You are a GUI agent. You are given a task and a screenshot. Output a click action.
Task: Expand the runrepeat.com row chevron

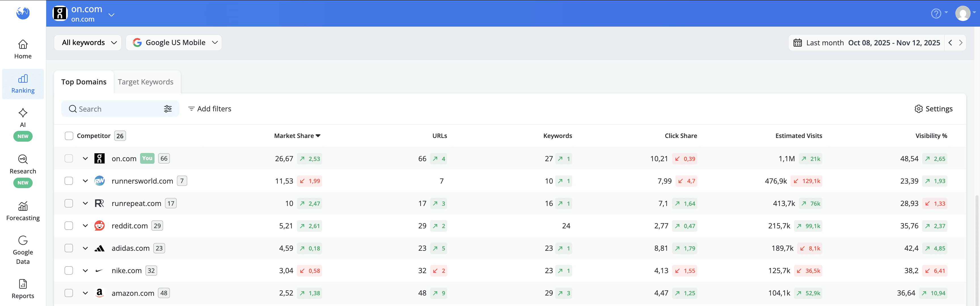click(x=85, y=203)
